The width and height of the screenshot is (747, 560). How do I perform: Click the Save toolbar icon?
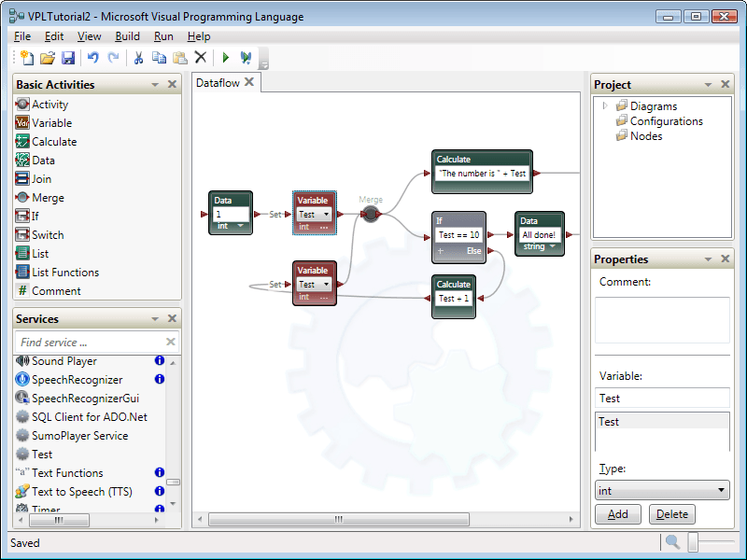68,58
